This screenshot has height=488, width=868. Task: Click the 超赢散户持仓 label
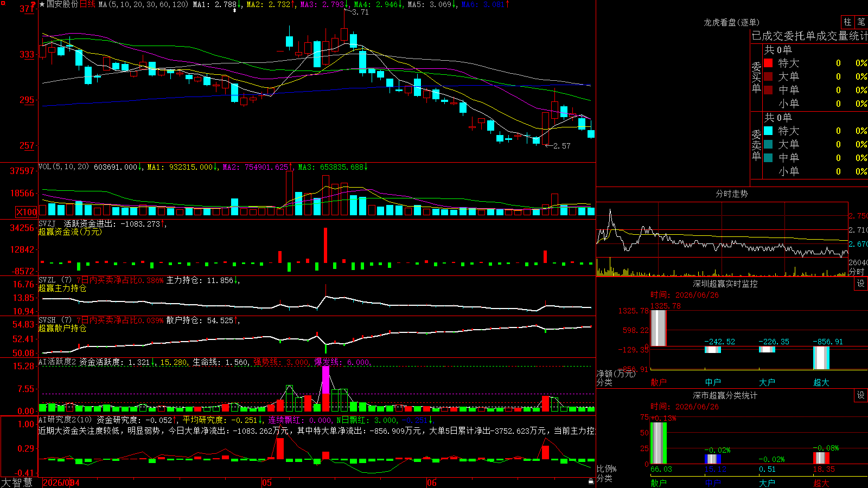(x=62, y=329)
